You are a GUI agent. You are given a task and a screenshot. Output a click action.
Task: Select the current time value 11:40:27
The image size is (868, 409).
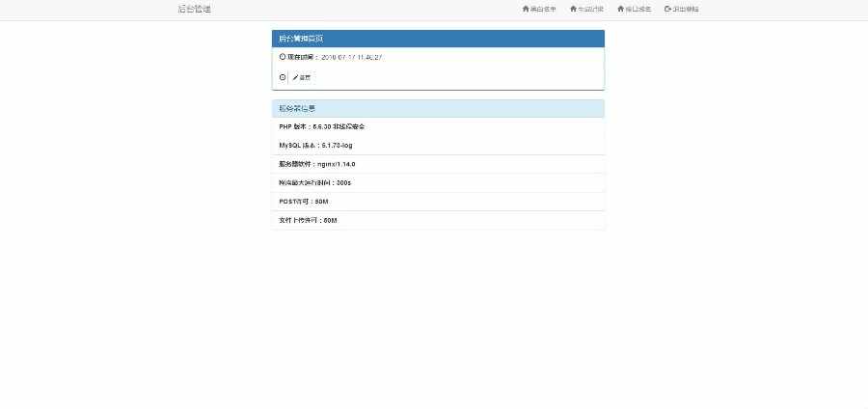coord(351,57)
